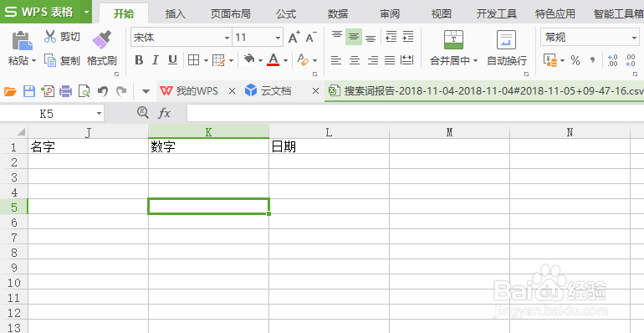Select column header L
Image resolution: width=644 pixels, height=333 pixels.
point(329,131)
